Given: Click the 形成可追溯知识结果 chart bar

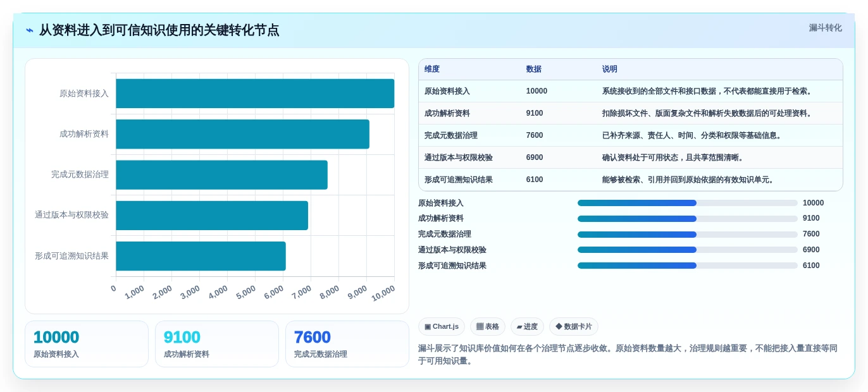Looking at the screenshot, I should coord(201,256).
